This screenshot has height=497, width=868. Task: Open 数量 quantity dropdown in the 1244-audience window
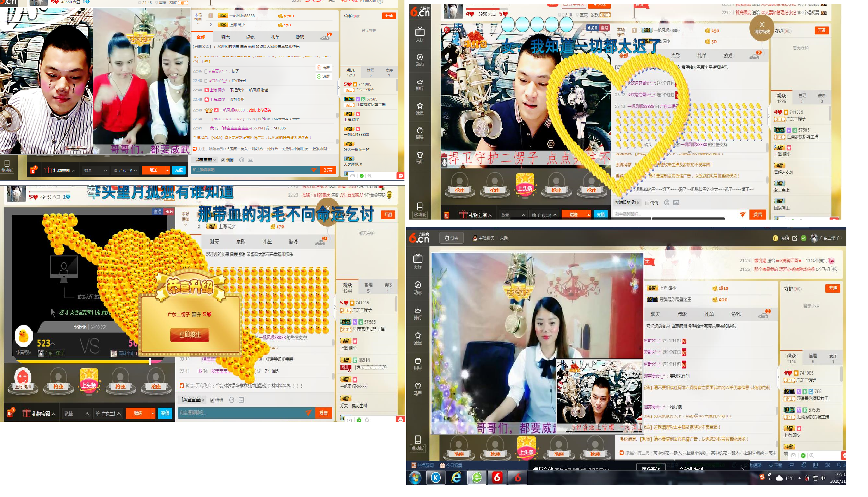[76, 413]
